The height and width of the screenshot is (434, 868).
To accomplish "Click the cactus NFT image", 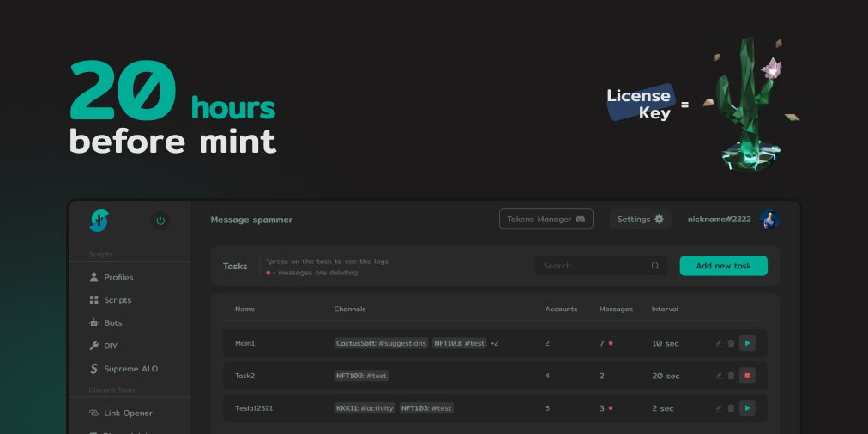I will tap(751, 104).
